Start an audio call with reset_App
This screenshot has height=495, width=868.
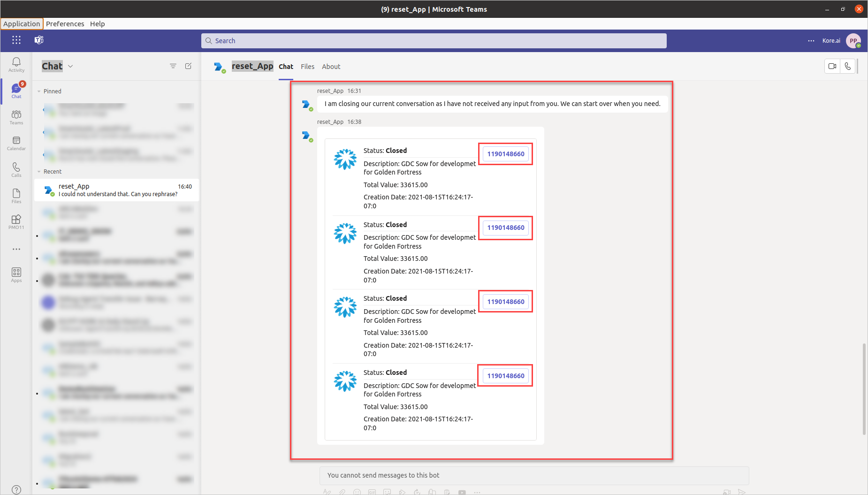(848, 66)
